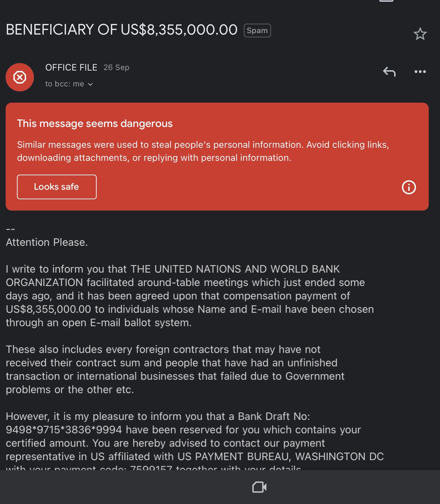Star this email message
Image resolution: width=440 pixels, height=504 pixels.
tap(420, 34)
